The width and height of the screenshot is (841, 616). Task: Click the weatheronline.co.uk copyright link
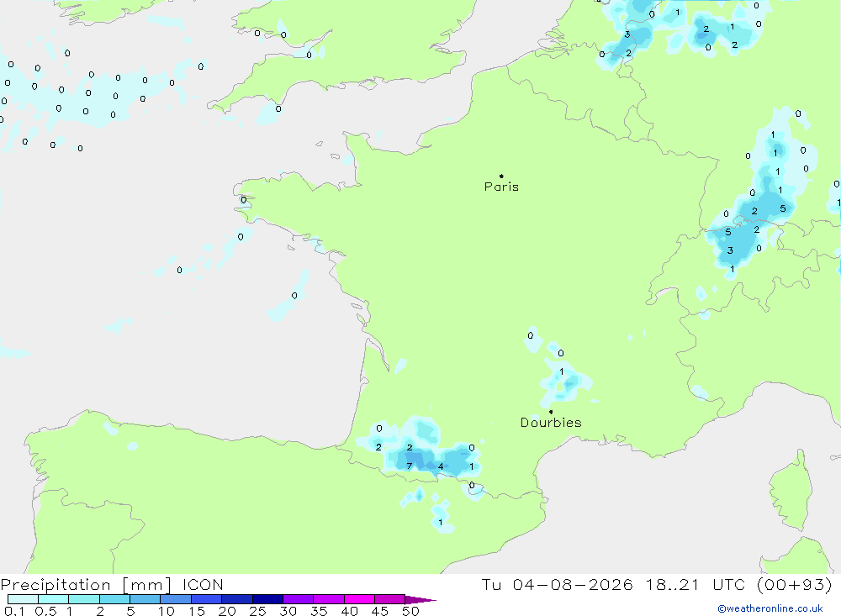pyautogui.click(x=770, y=608)
